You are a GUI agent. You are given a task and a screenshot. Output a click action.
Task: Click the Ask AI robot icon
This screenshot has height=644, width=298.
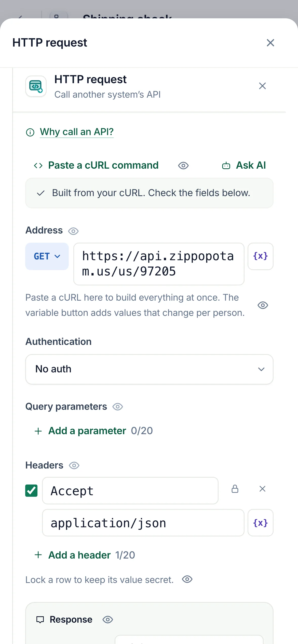[226, 166]
